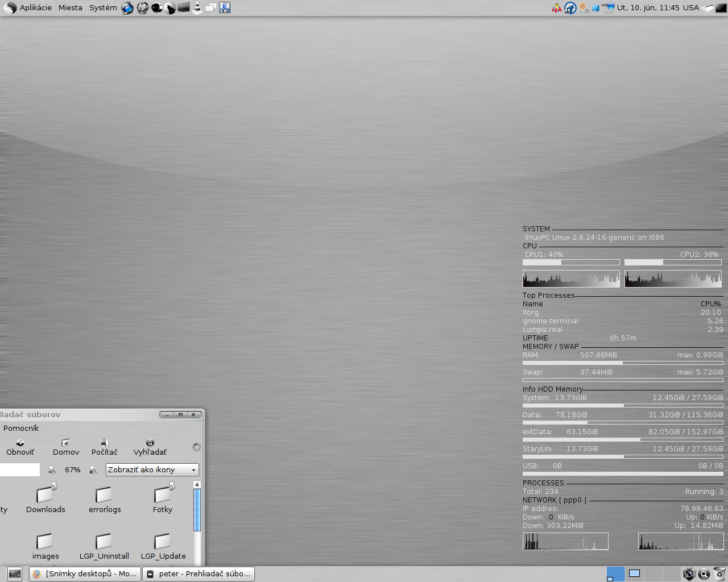Viewport: 728px width, 582px height.
Task: Click the scrollbar up arrow in file browser
Action: pos(197,485)
